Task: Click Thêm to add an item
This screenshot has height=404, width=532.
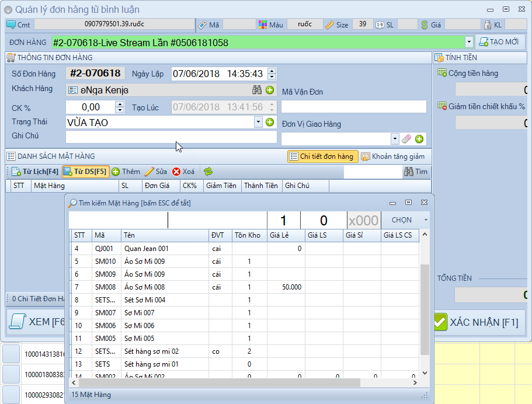Action: [126, 172]
